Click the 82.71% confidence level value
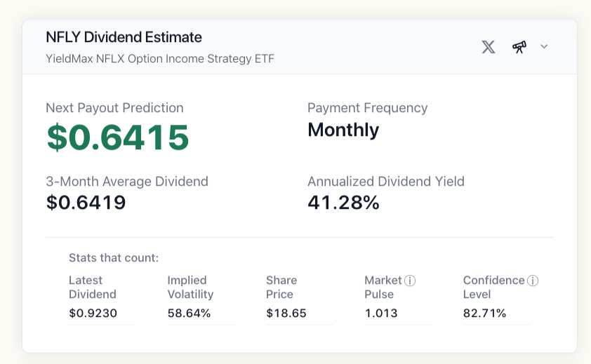Image resolution: width=591 pixels, height=364 pixels. click(x=484, y=313)
